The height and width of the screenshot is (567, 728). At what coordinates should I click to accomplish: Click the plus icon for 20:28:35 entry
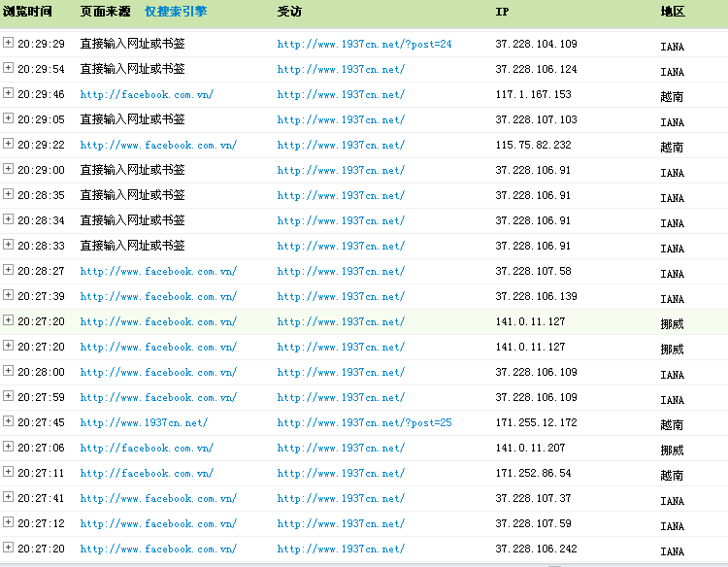[9, 194]
